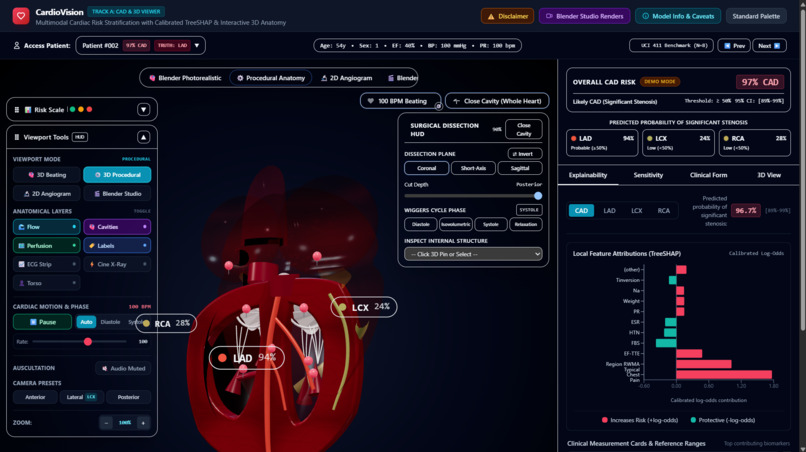Select the Anterior camera preset

35,397
